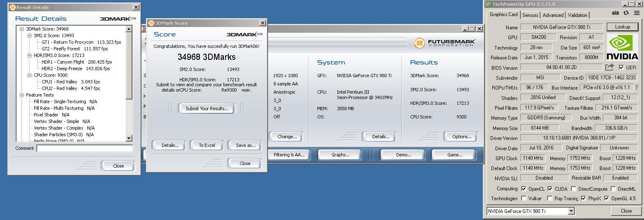Select CPU1 - Red Valley row
The width and height of the screenshot is (644, 220).
[x=71, y=82]
